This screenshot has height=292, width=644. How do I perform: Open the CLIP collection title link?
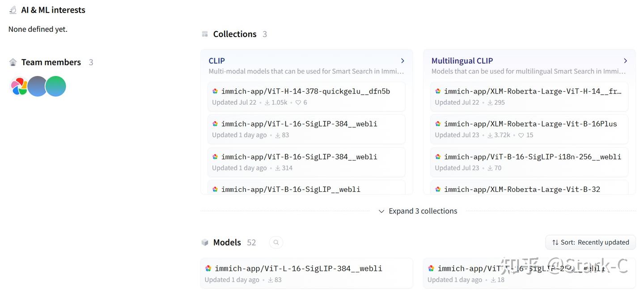217,61
